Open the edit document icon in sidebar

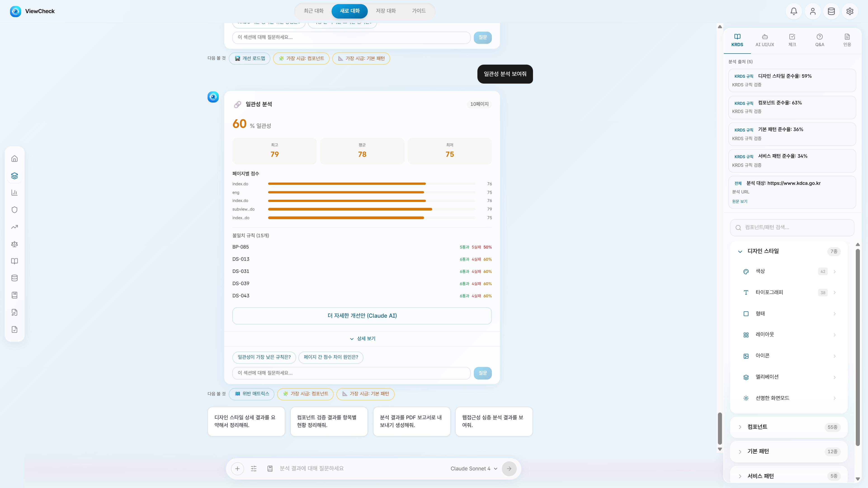[14, 312]
